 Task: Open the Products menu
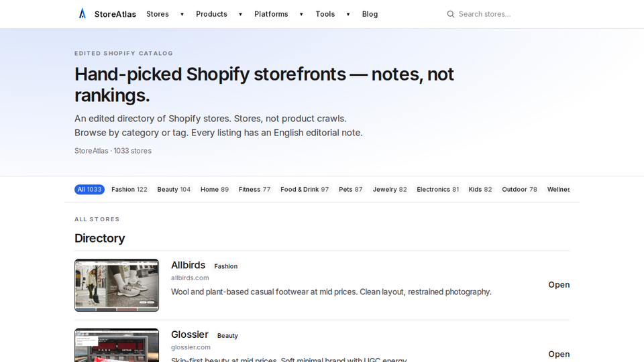coord(211,14)
